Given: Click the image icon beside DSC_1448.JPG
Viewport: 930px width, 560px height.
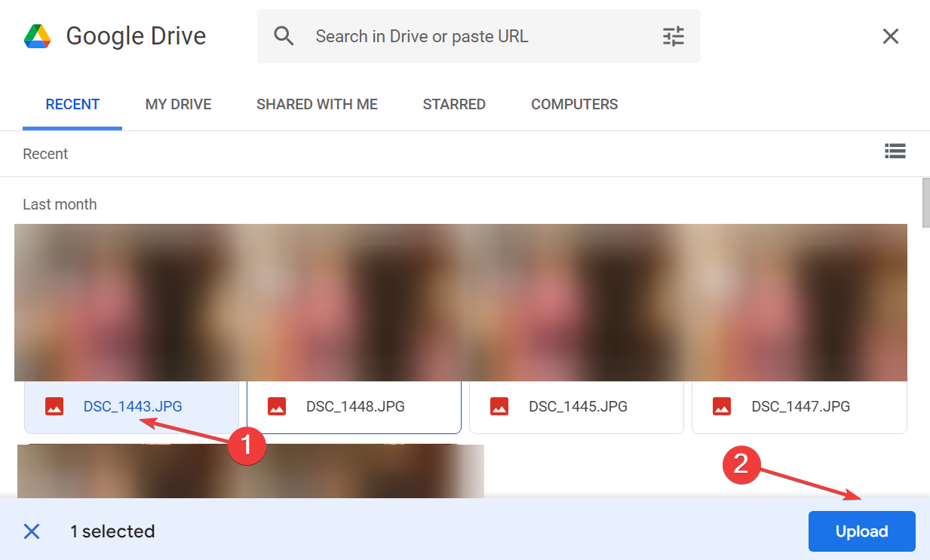Looking at the screenshot, I should 277,406.
